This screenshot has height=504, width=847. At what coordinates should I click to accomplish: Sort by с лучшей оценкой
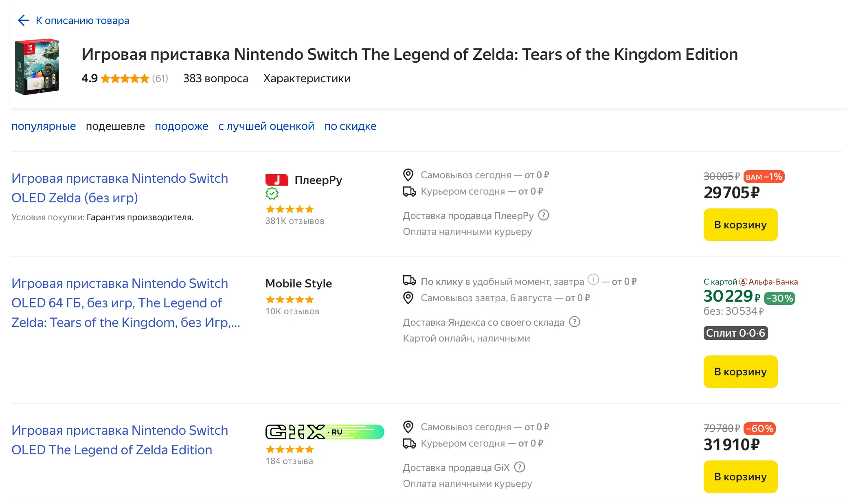tap(266, 126)
